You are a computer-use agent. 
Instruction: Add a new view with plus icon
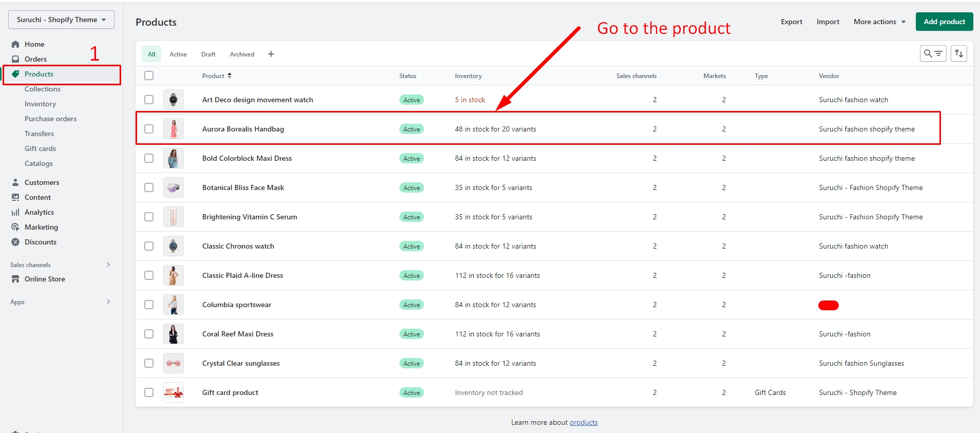[x=271, y=54]
